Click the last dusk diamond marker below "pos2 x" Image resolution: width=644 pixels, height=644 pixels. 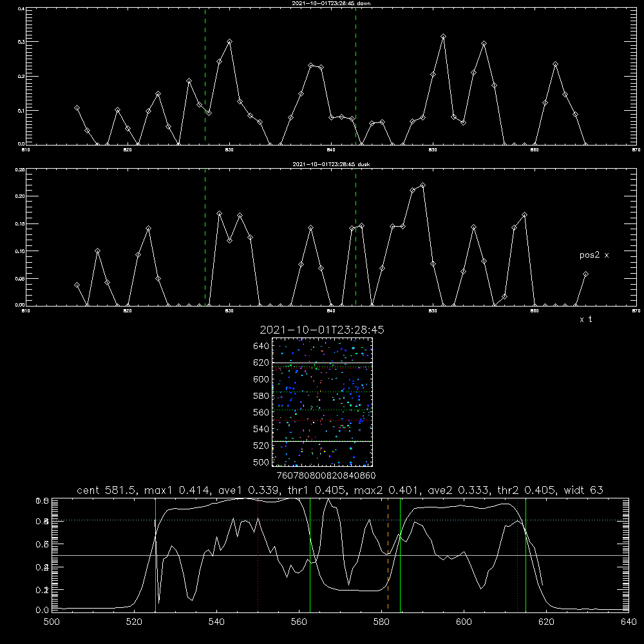[585, 274]
